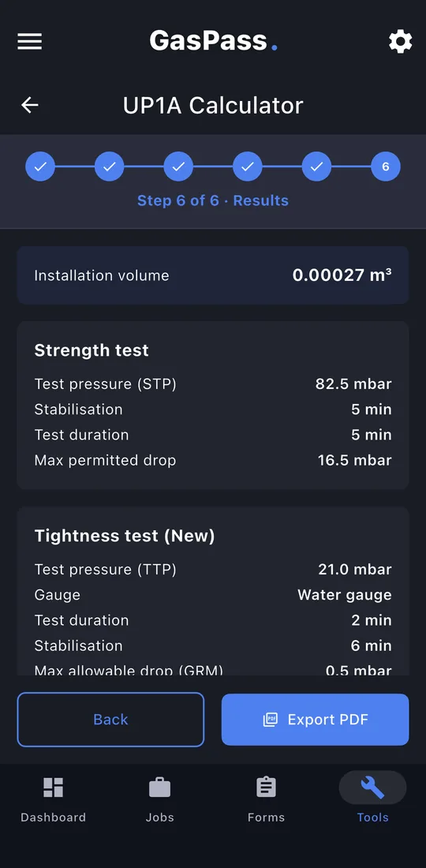The image size is (426, 868).
Task: Open the hamburger navigation menu
Action: click(30, 42)
